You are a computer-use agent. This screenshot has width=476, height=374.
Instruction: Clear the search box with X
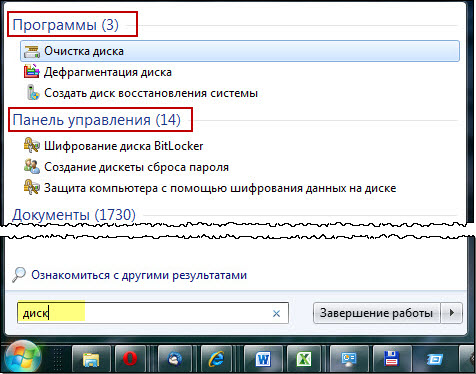276,313
